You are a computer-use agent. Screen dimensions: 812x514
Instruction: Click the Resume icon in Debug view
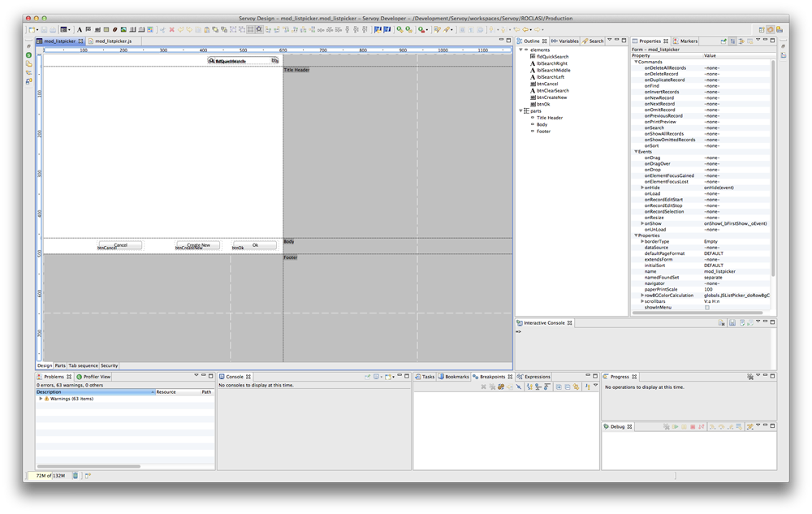(676, 427)
